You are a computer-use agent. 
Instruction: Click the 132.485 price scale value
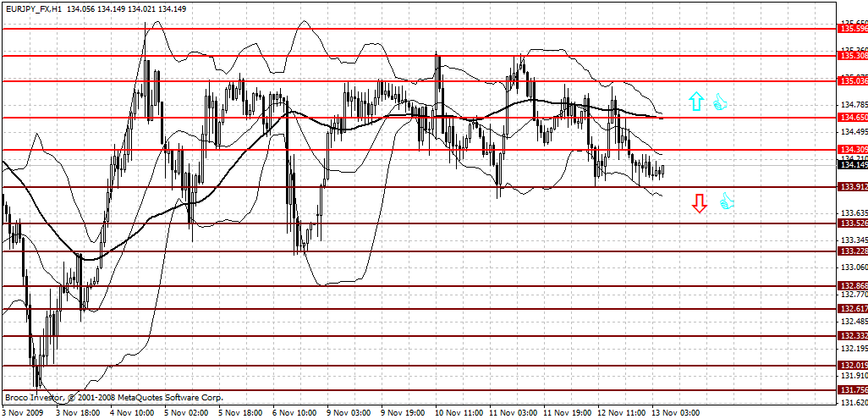tap(854, 322)
